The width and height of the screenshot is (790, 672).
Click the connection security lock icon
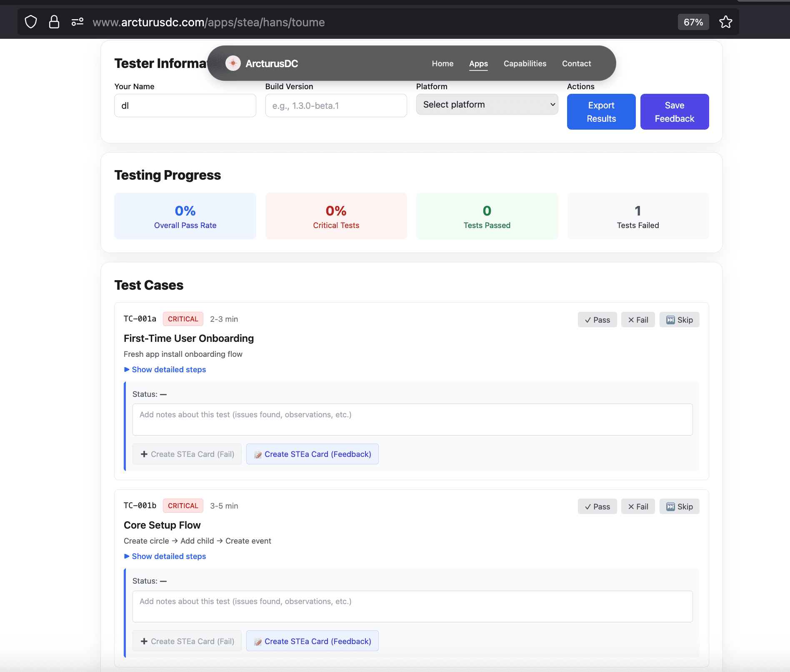click(54, 22)
